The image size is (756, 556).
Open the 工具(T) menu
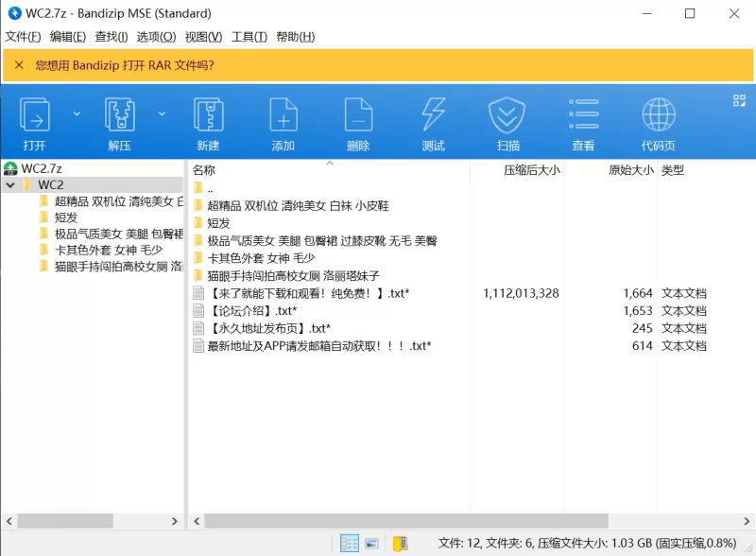(249, 37)
